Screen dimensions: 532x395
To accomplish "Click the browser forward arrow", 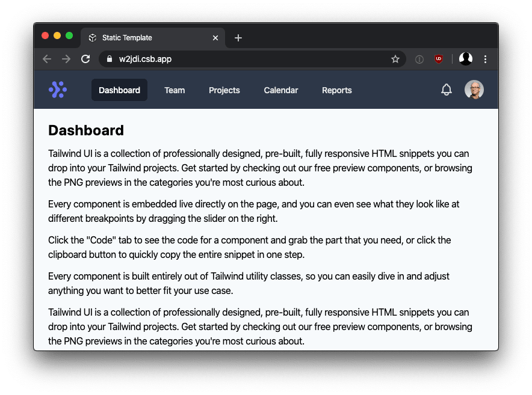I will pyautogui.click(x=66, y=59).
